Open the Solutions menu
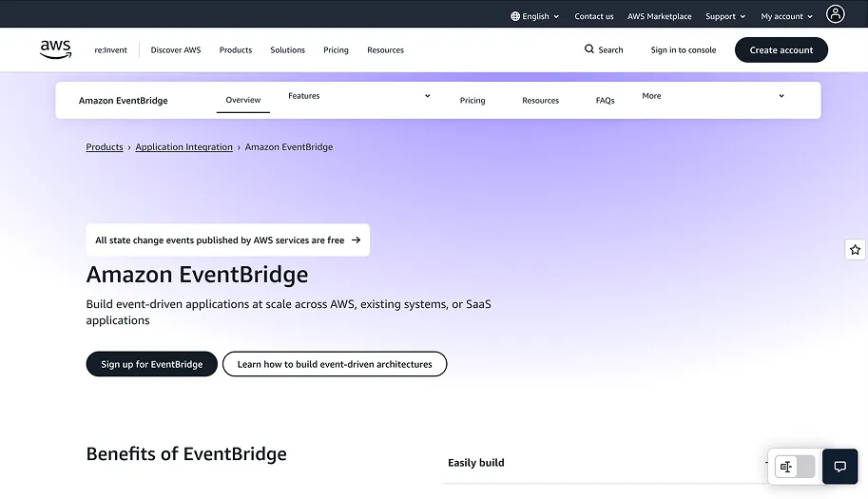Image resolution: width=868 pixels, height=499 pixels. [287, 49]
